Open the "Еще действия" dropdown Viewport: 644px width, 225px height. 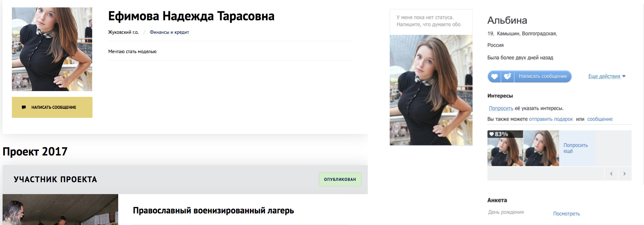tap(607, 76)
